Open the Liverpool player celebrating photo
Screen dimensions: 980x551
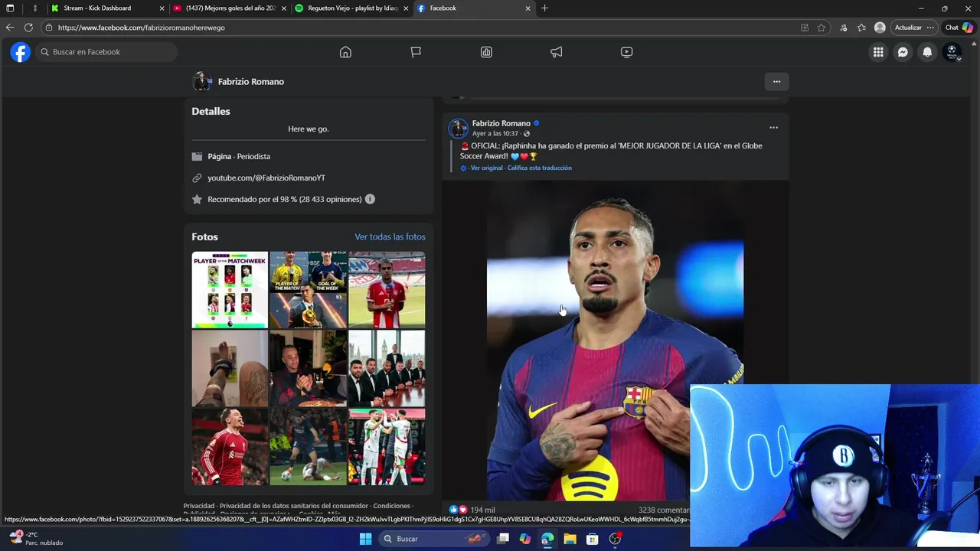click(230, 447)
